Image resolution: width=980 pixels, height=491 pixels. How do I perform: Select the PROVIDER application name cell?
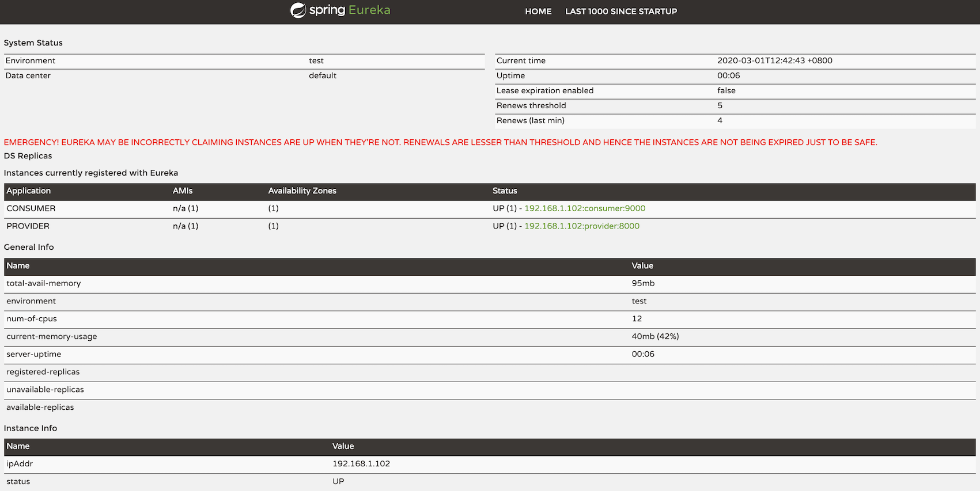(28, 226)
